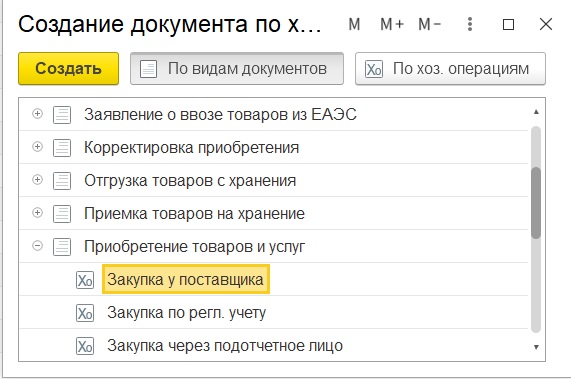
Task: Maximize the document creation window
Action: pos(508,25)
